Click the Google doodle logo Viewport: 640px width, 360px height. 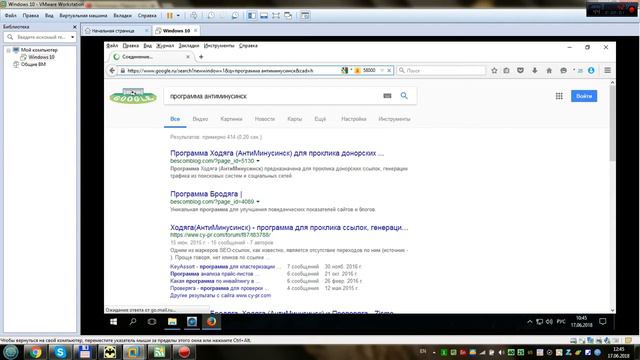coord(133,96)
